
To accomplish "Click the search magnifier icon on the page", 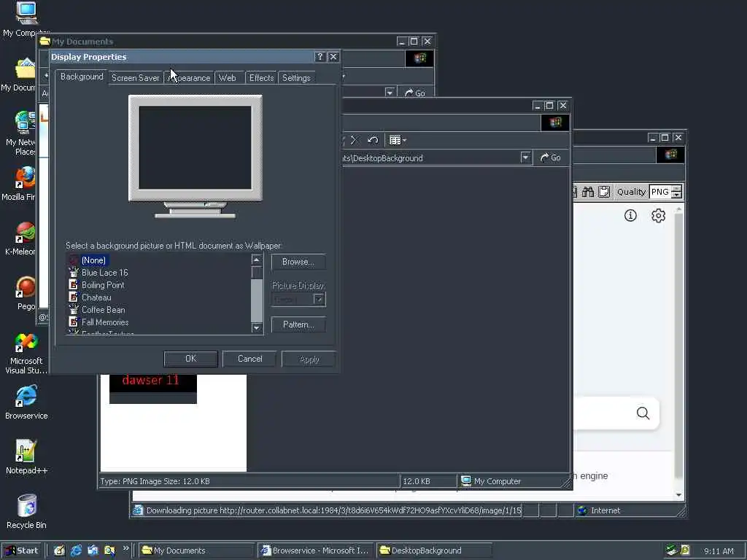I will coord(643,413).
